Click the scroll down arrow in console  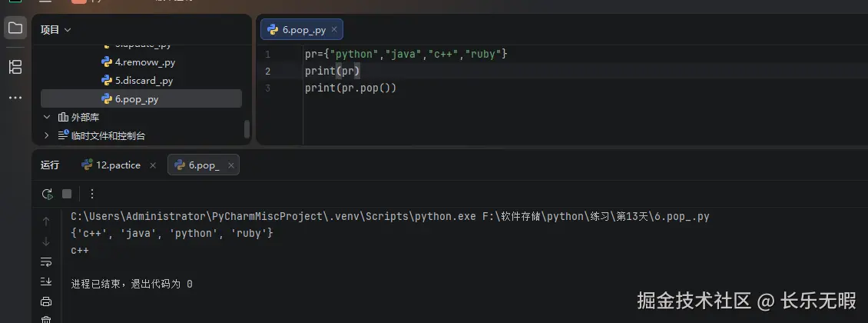pos(46,241)
